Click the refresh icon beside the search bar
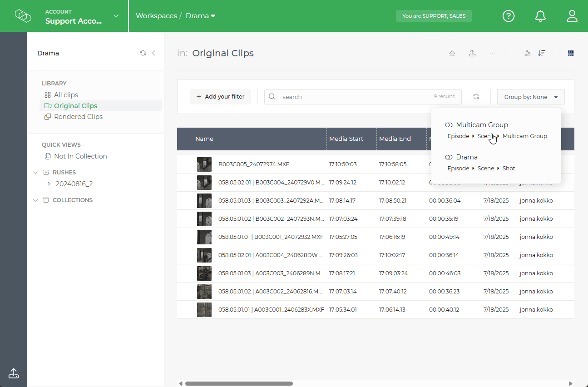 point(476,96)
